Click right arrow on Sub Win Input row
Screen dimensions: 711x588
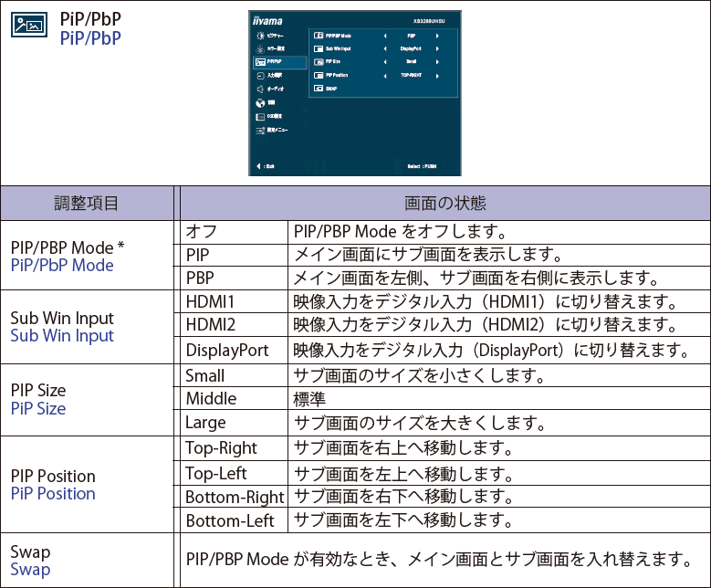[437, 48]
